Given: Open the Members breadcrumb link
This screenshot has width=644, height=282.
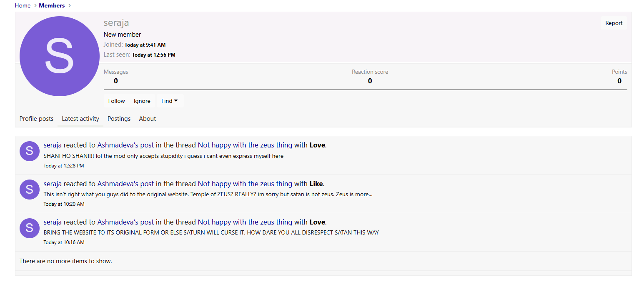Looking at the screenshot, I should click(52, 5).
